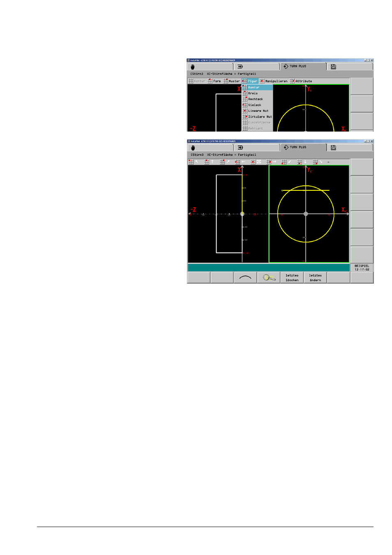The image size is (392, 555).
Task: Open the Manipulieren menu in upper window
Action: (x=274, y=81)
